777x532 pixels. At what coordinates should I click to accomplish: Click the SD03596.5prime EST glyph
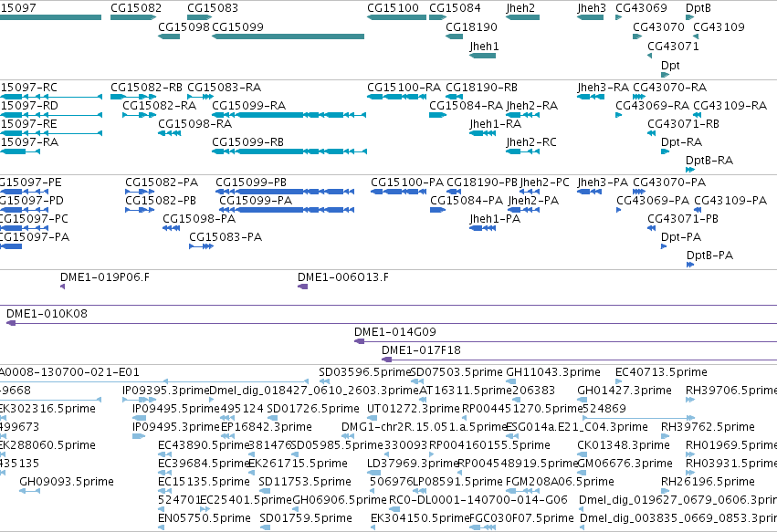point(324,381)
